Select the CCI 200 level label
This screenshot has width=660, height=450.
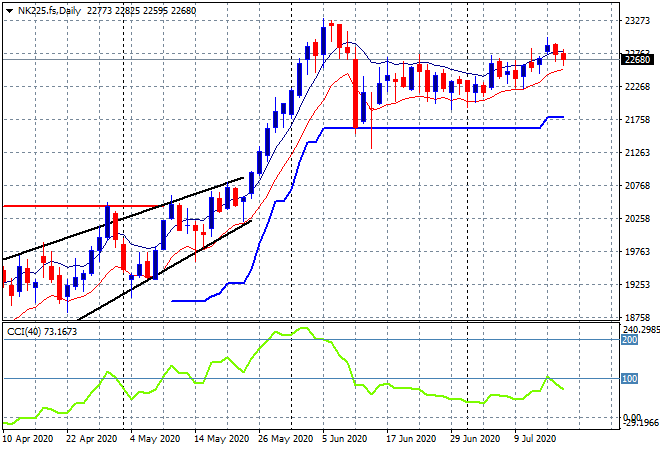630,340
